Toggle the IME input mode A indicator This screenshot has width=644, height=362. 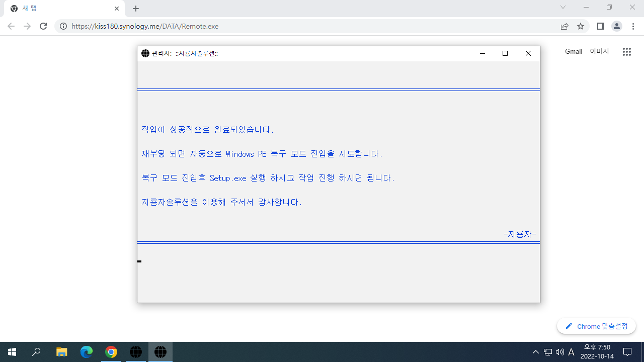571,352
